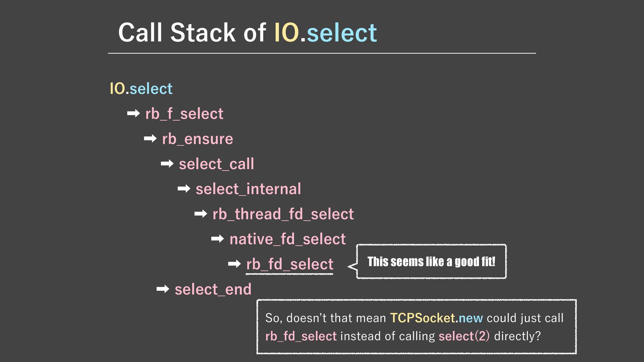The height and width of the screenshot is (362, 644).
Task: Click the IO.select text atop the call stack
Action: (x=141, y=88)
